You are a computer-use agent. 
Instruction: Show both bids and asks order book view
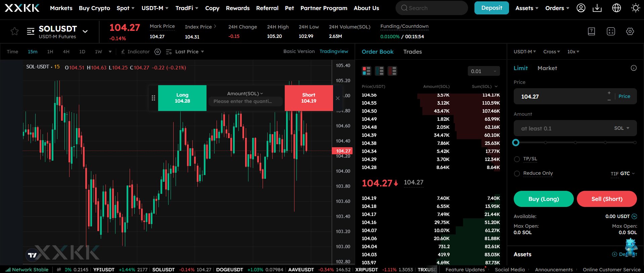366,71
